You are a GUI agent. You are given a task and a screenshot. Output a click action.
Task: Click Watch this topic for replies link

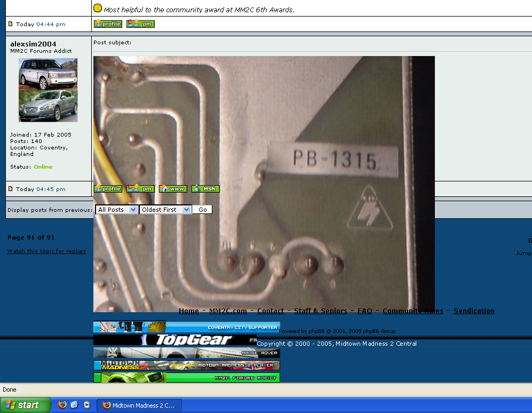pyautogui.click(x=46, y=251)
